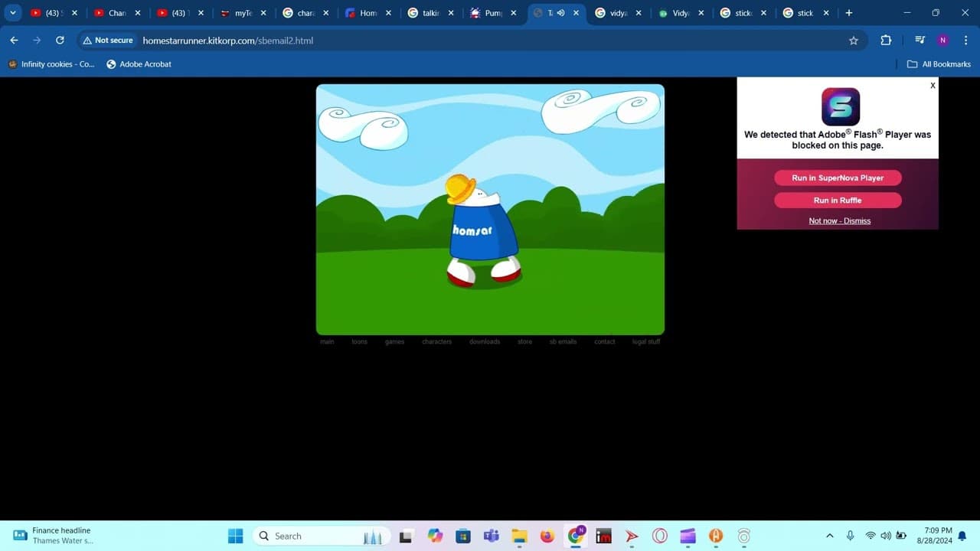This screenshot has height=551, width=980.
Task: Open the Chrome extensions puzzle icon
Action: point(886,41)
